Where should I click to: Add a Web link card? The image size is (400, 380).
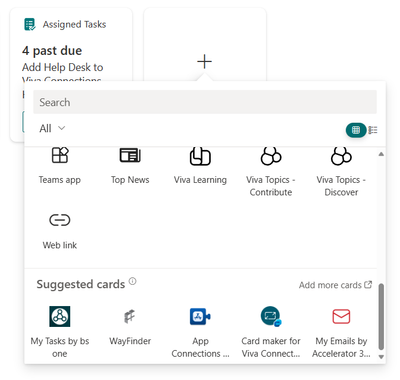(x=60, y=231)
